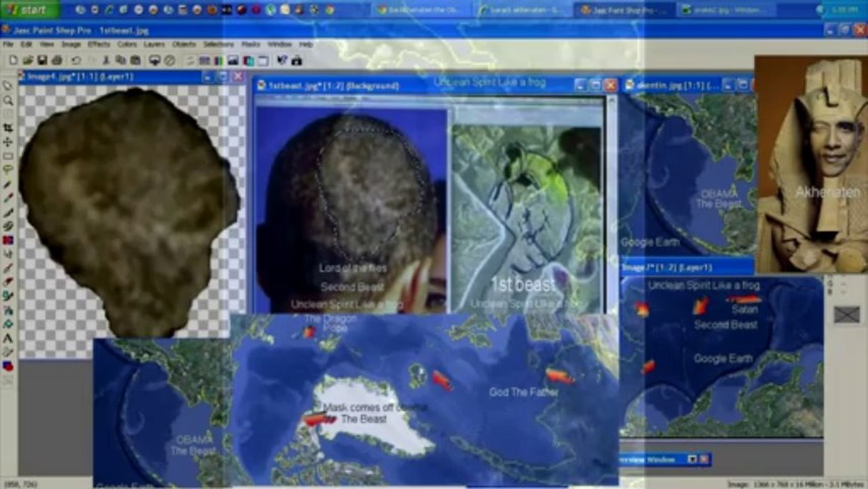Select the Retouch tool

coord(8,253)
